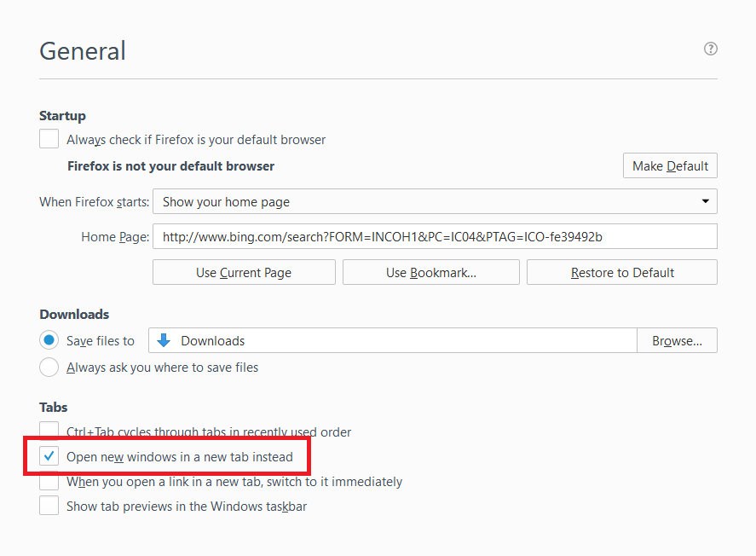This screenshot has height=556, width=756.
Task: Uncheck Open new windows in a new tab
Action: point(49,457)
